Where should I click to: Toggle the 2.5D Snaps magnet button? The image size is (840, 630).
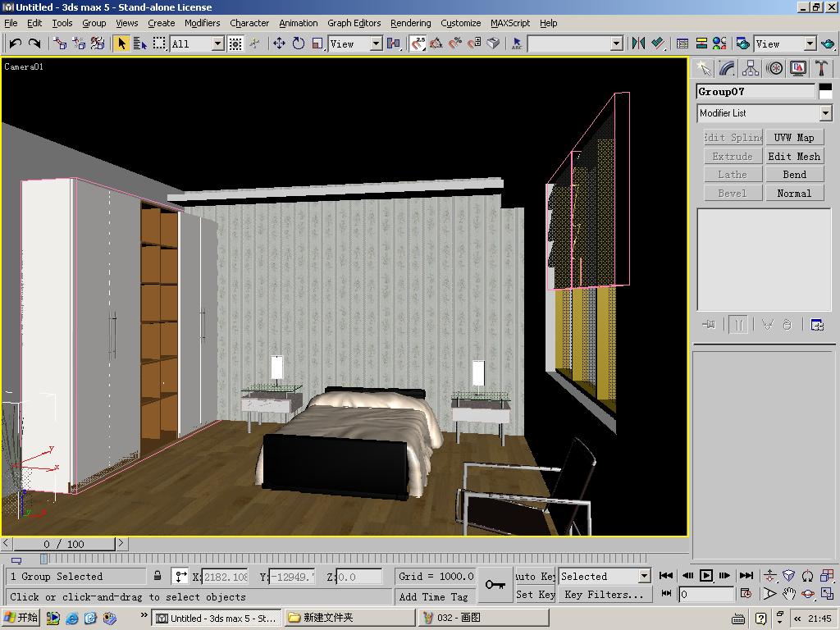click(x=418, y=43)
